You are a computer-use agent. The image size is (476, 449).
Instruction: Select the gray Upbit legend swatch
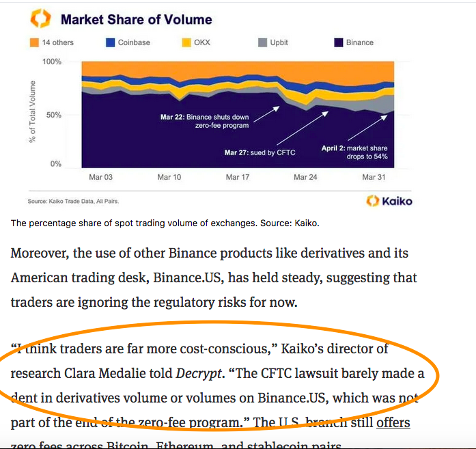coord(262,42)
